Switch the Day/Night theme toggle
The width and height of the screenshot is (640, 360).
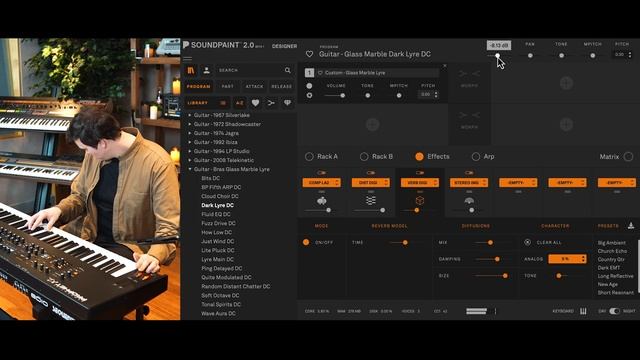click(614, 311)
